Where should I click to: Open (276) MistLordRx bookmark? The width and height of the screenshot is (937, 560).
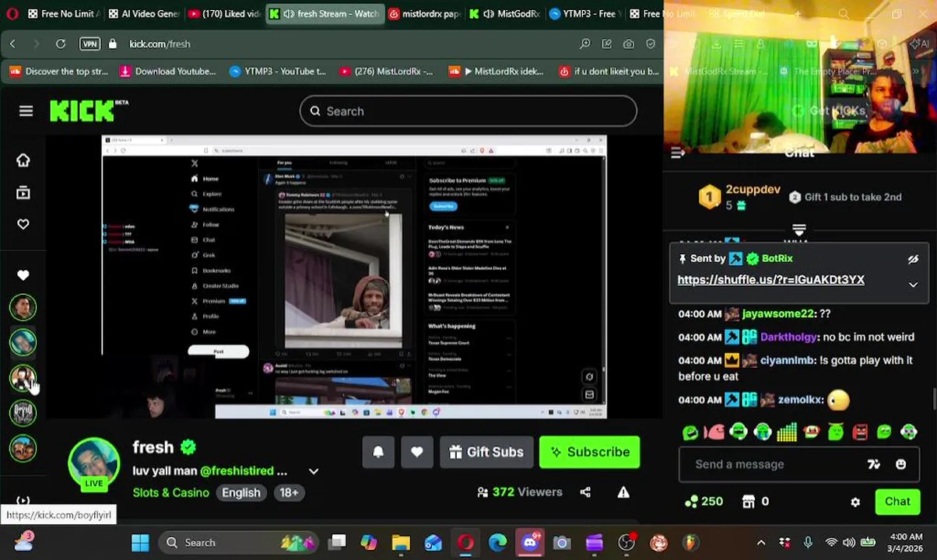tap(386, 72)
